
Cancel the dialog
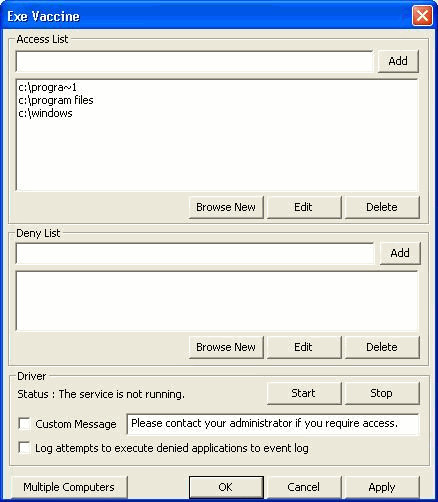pos(304,487)
